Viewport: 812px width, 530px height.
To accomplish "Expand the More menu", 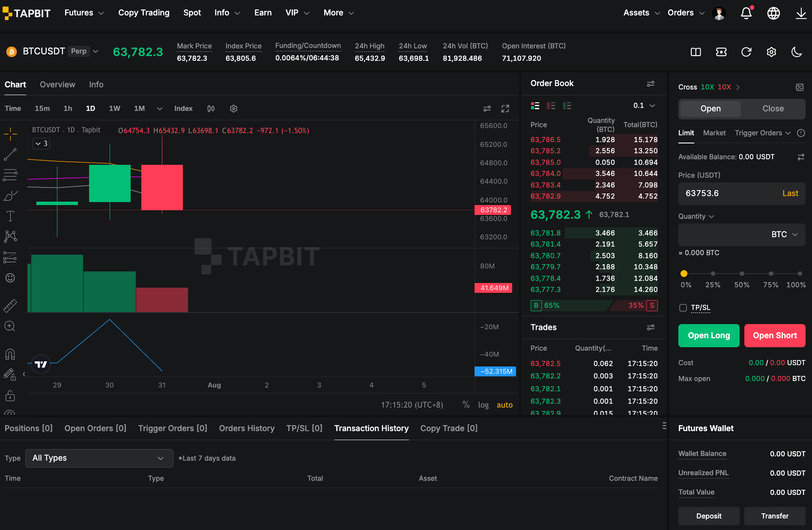I will tap(339, 13).
